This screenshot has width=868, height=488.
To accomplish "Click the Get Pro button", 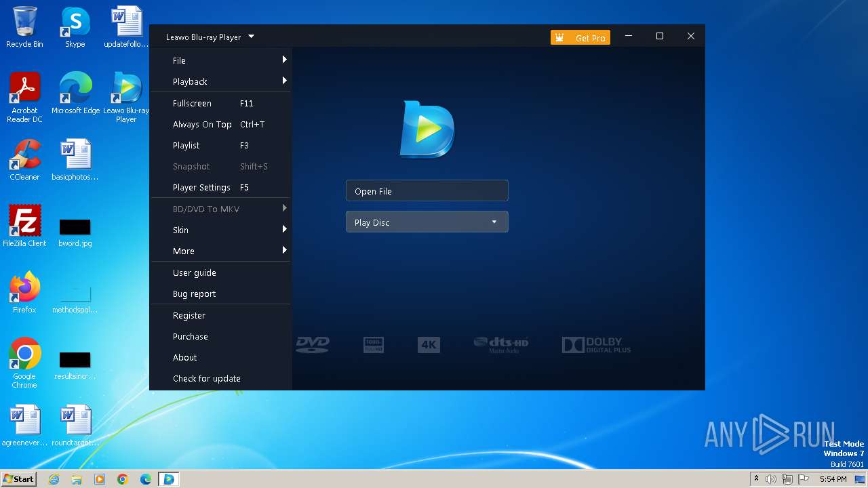I will tap(580, 38).
